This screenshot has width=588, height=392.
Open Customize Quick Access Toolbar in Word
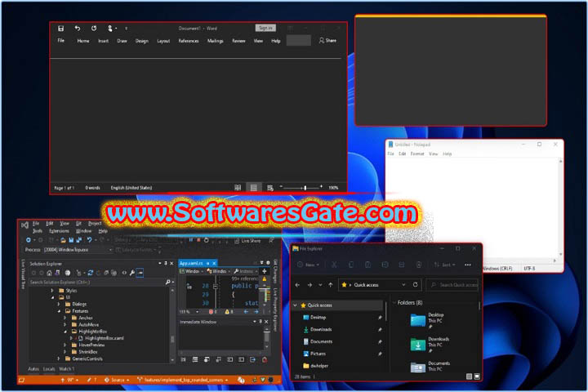[x=126, y=28]
